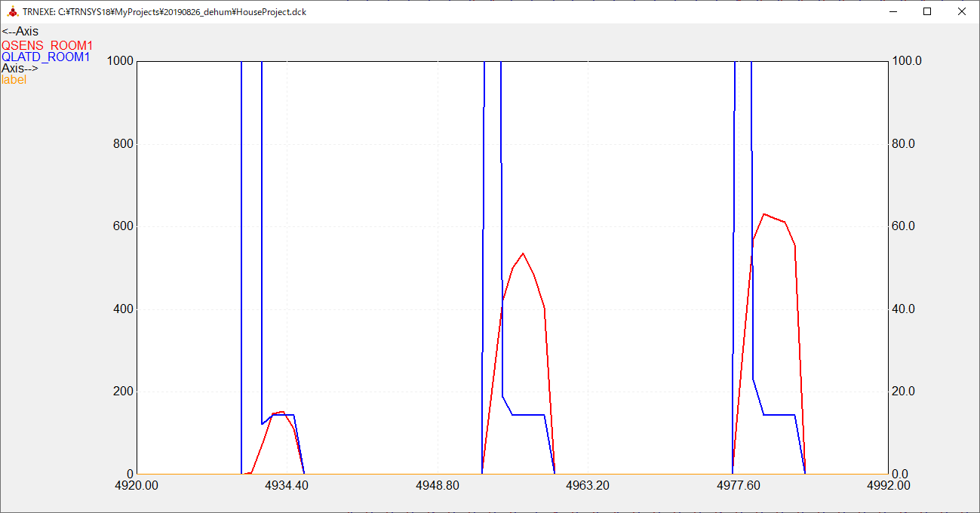This screenshot has width=980, height=513.
Task: Minimize the TRNEXE plot window
Action: click(x=892, y=11)
